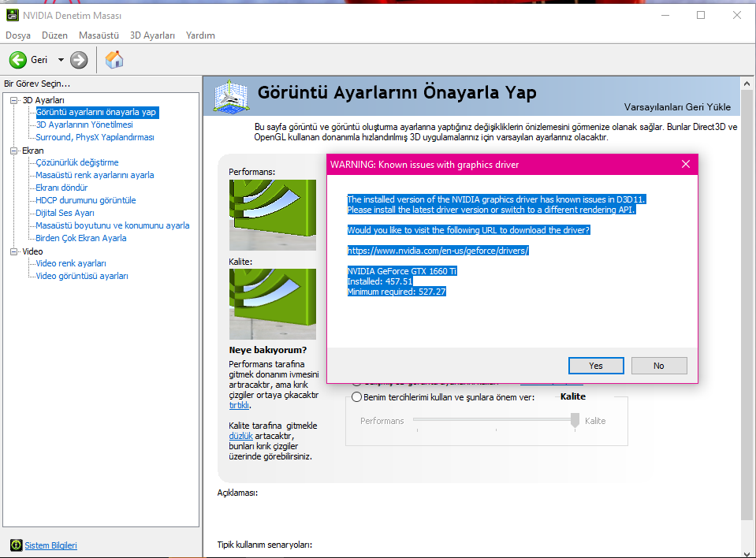Open Çözünürlük değiştirme tree item

click(77, 162)
